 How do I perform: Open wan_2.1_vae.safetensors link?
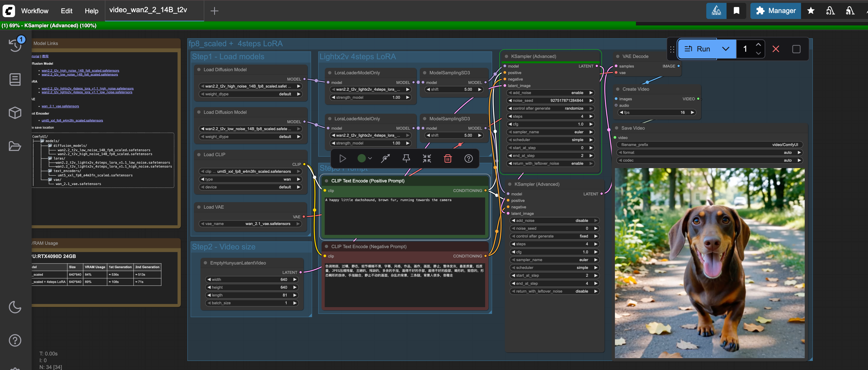(60, 106)
